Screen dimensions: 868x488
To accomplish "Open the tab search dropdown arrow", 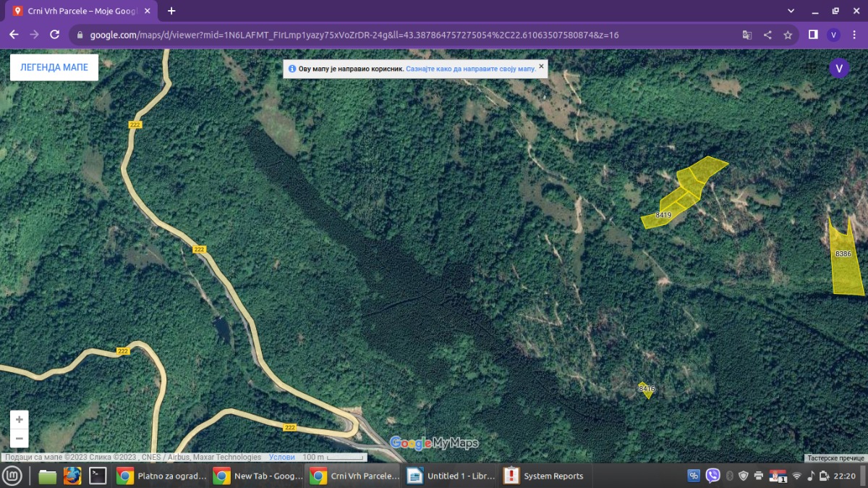I will coord(789,11).
